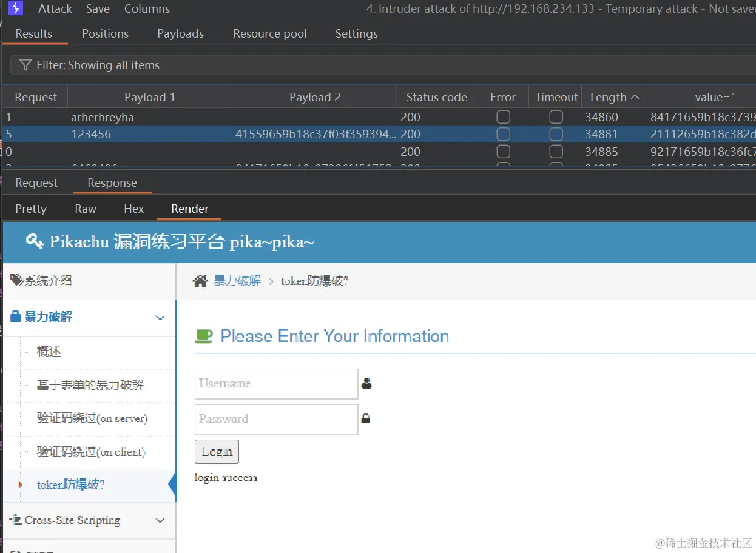Viewport: 756px width, 553px height.
Task: Click the user icon beside Username field
Action: pos(366,383)
